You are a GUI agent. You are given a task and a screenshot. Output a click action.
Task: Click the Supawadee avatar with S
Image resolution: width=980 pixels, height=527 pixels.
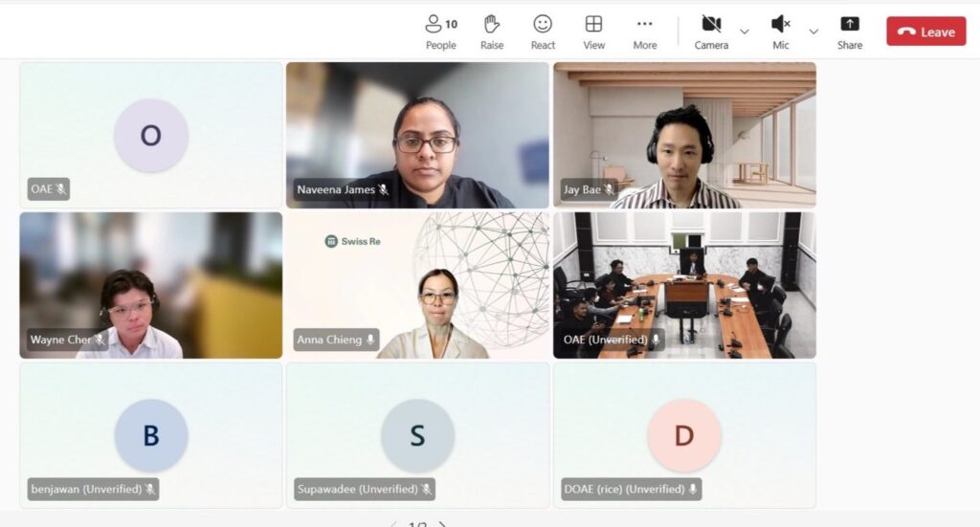click(417, 435)
